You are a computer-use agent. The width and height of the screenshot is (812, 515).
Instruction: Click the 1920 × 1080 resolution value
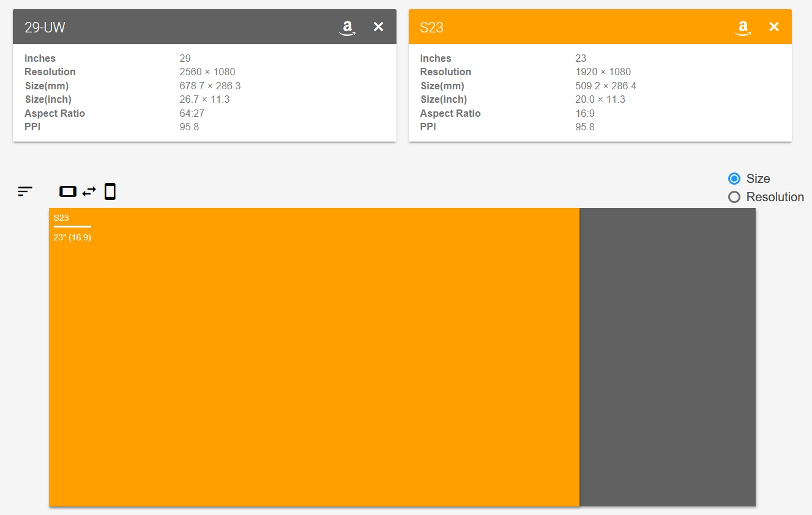pos(603,72)
